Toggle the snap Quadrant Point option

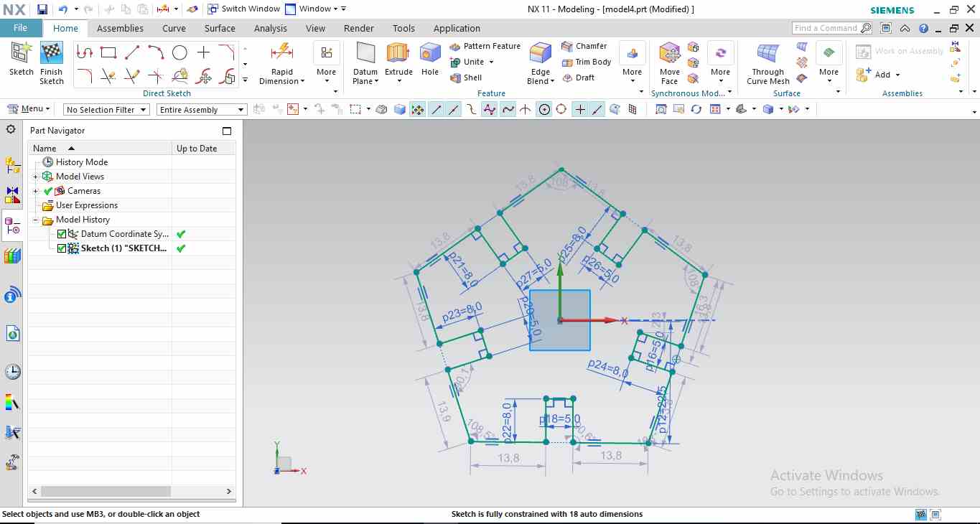point(561,109)
